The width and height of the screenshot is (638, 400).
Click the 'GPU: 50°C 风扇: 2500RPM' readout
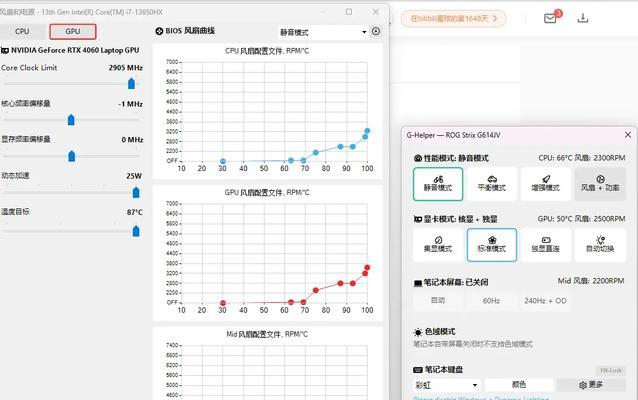[x=581, y=219]
